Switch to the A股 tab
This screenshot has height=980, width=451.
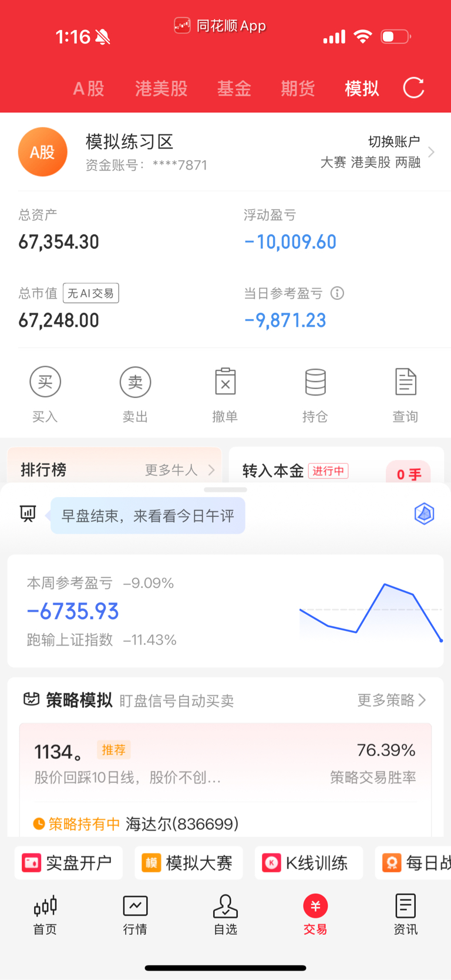pos(89,89)
